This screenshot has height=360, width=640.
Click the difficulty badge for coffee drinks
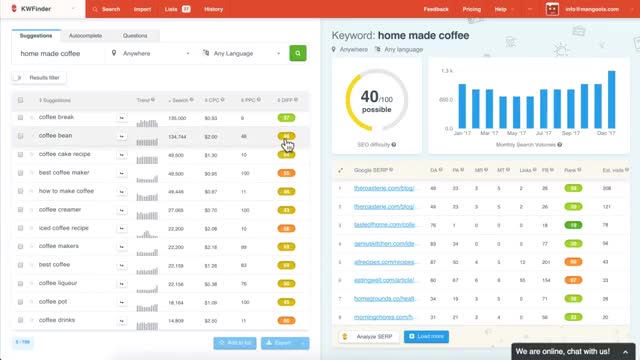(287, 321)
